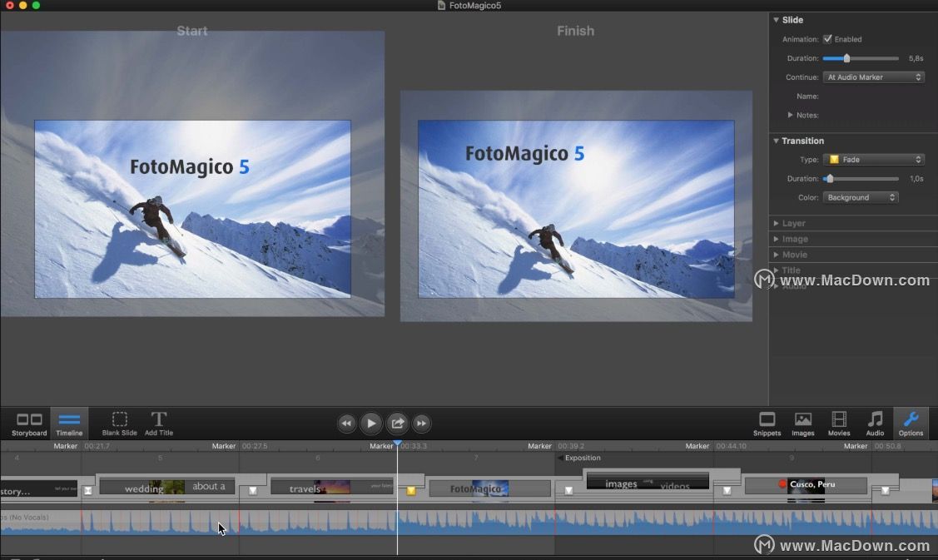Toggle the Animation Enabled checkbox
938x560 pixels.
(x=827, y=39)
